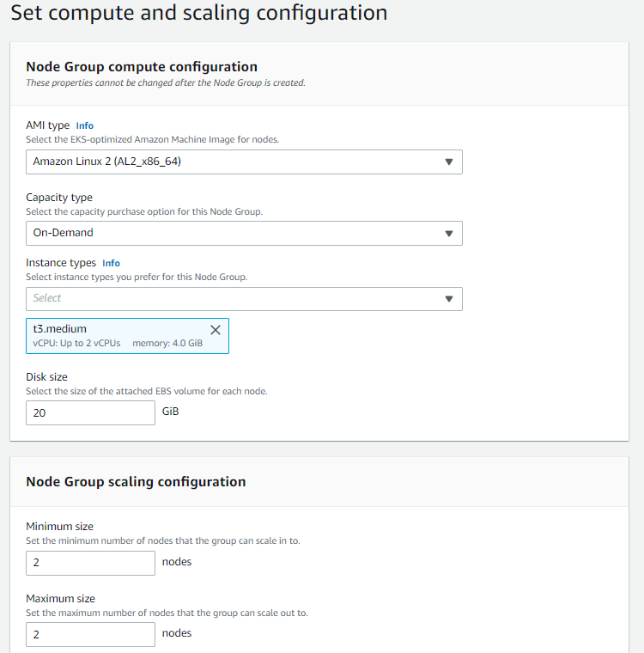Expand the Instance types Select field
Image resolution: width=644 pixels, height=653 pixels.
point(232,298)
